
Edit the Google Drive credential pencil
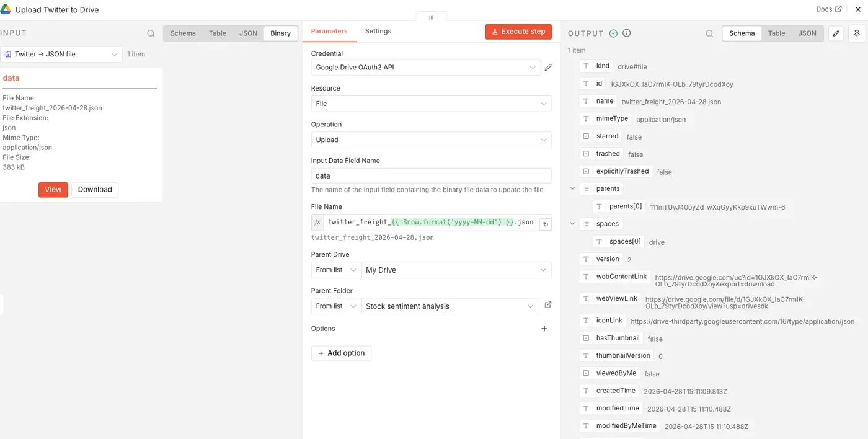click(548, 68)
